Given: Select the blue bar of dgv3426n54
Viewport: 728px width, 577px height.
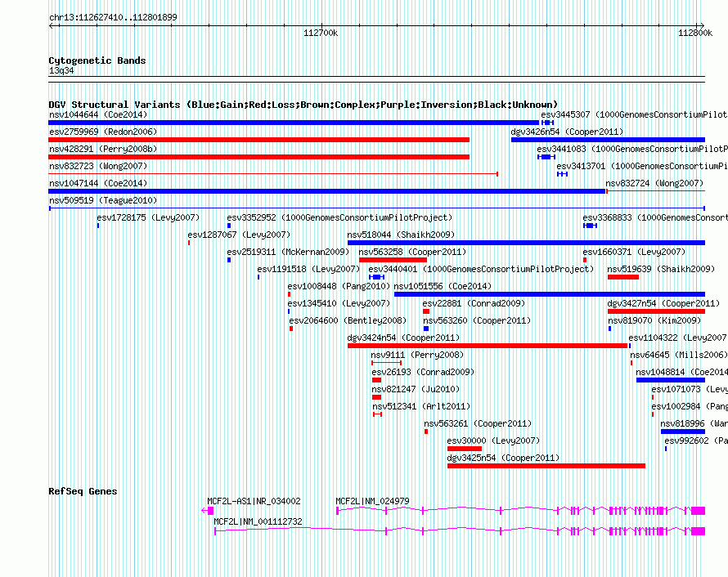Looking at the screenshot, I should [x=609, y=140].
